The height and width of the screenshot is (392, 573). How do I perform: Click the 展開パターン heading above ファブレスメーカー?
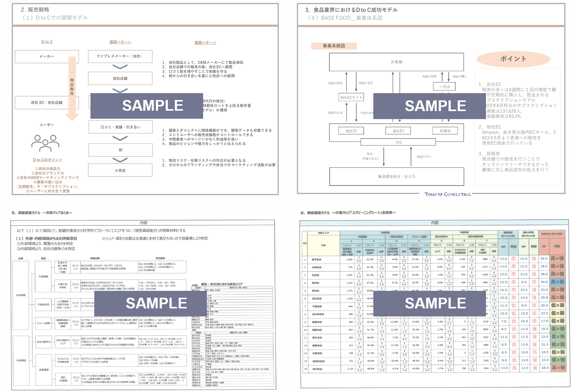tap(120, 42)
